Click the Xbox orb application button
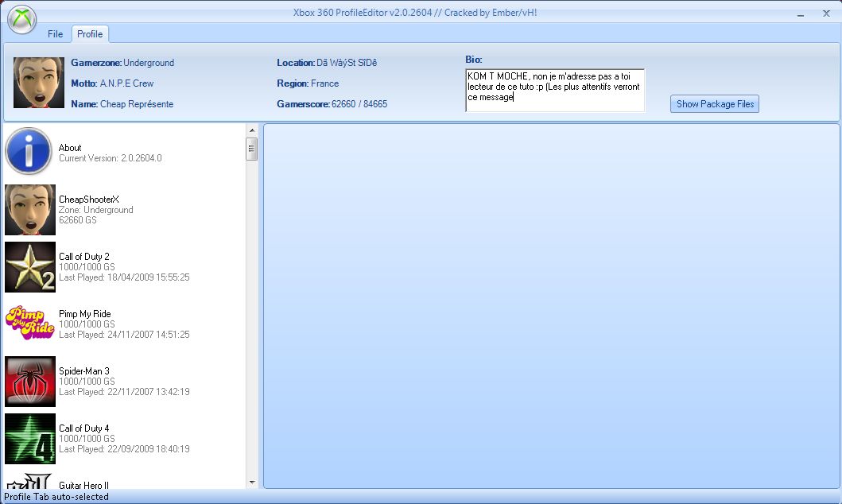The height and width of the screenshot is (504, 842). (22, 19)
